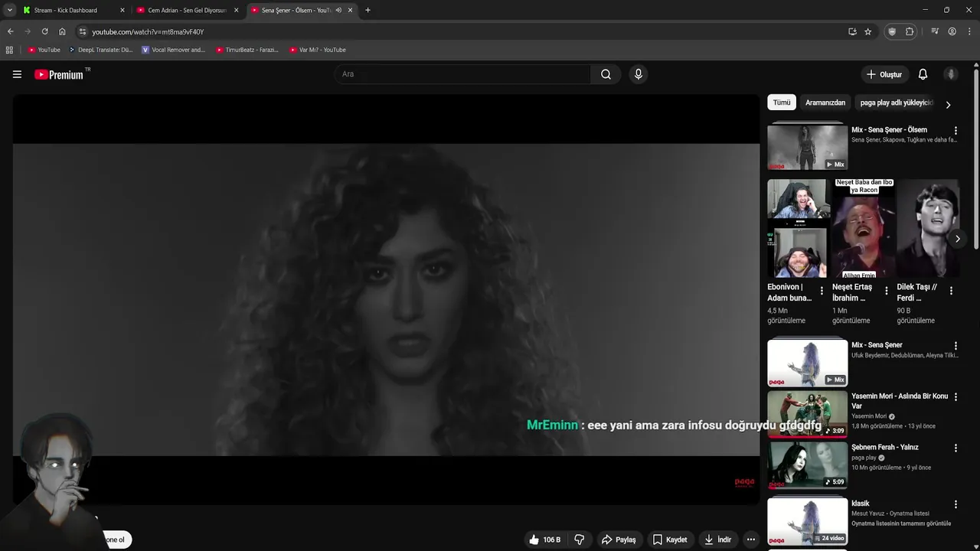
Task: Show more shorts with right arrow
Action: (x=957, y=239)
